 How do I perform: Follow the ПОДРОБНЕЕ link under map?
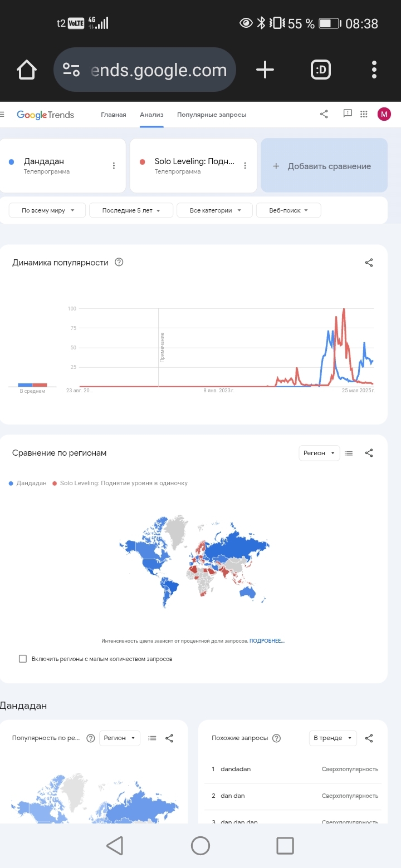[x=267, y=641]
